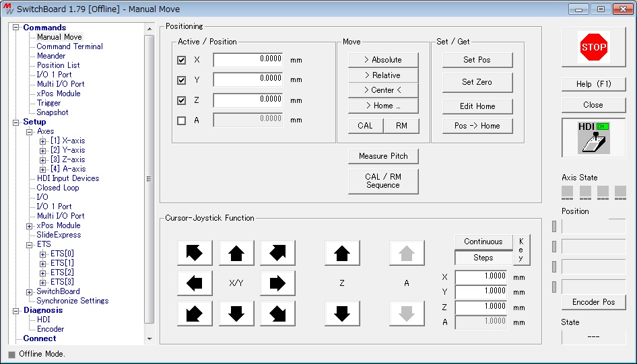This screenshot has height=364, width=637.
Task: Expand the ETS[0] node
Action: [42, 254]
